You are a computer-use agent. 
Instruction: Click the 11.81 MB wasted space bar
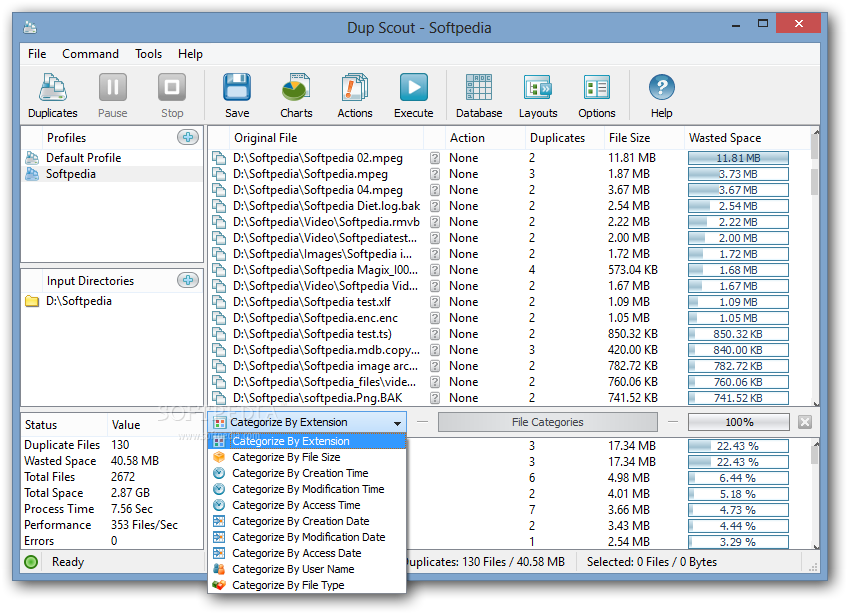click(738, 158)
